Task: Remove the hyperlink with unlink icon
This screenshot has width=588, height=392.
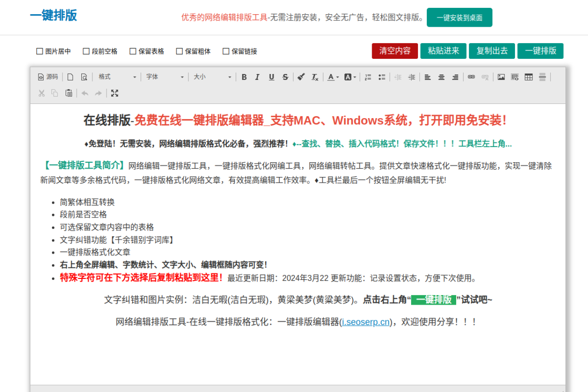Action: pos(485,77)
